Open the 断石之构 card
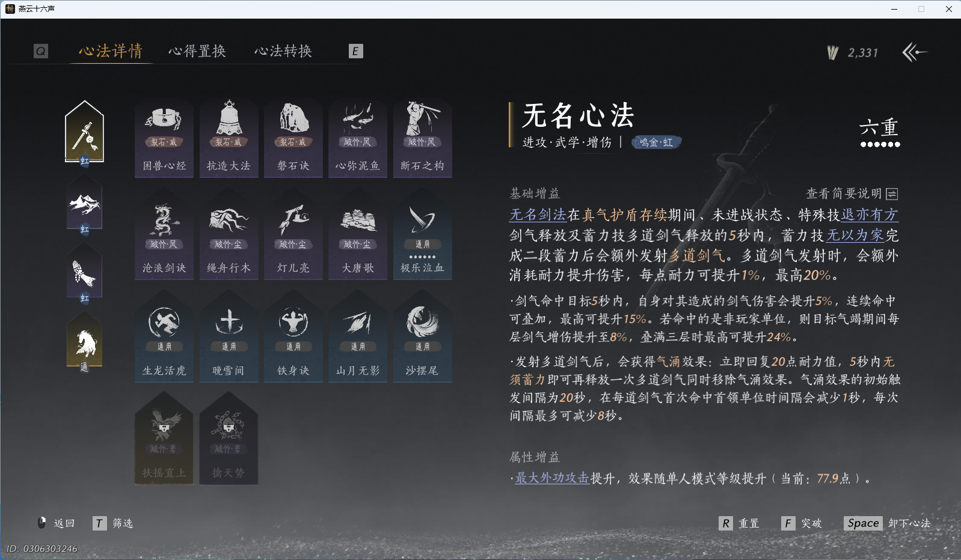Viewport: 961px width, 560px height. (423, 138)
